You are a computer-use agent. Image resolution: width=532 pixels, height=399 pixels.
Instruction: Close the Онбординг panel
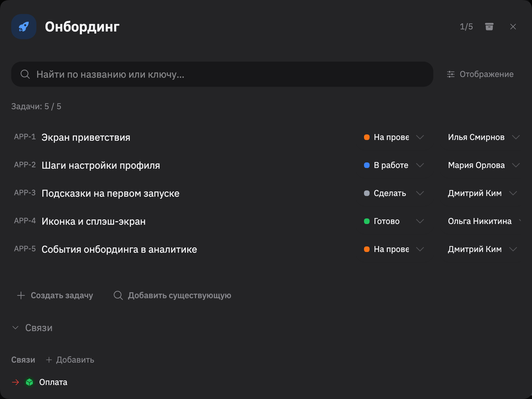[513, 27]
